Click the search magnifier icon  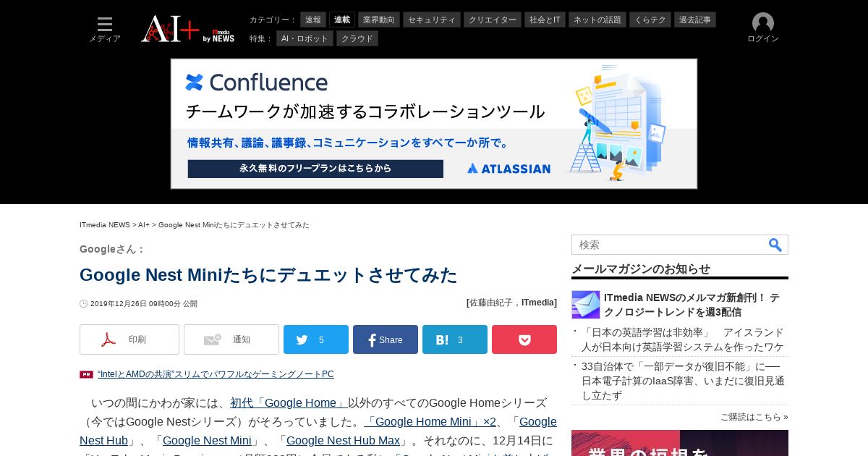tap(775, 245)
